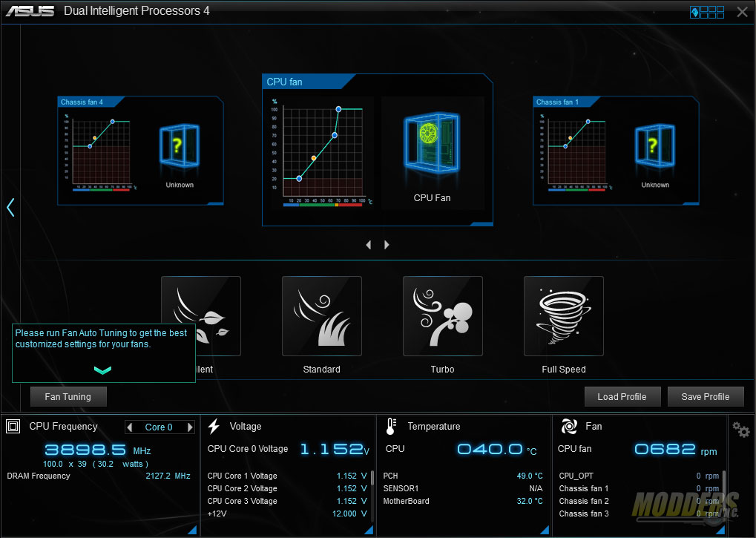Click the 100% point on CPU fan curve

pos(338,109)
